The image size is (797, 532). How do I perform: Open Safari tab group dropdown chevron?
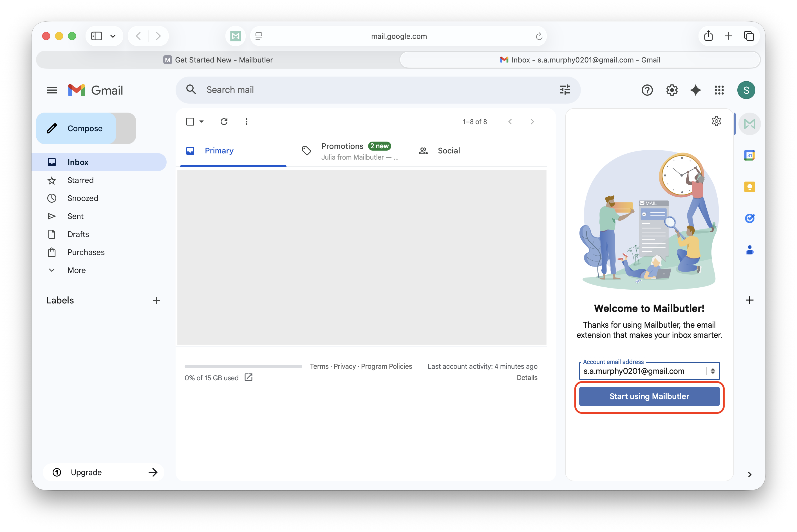click(113, 36)
